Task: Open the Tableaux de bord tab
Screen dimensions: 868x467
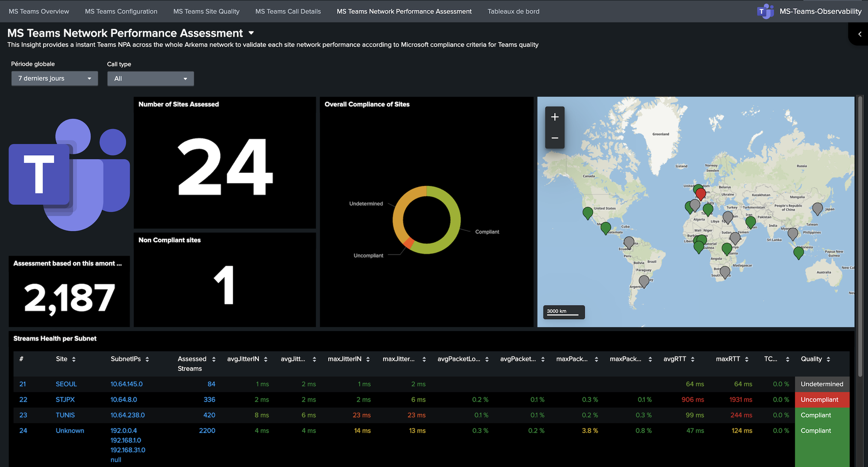Action: tap(513, 11)
